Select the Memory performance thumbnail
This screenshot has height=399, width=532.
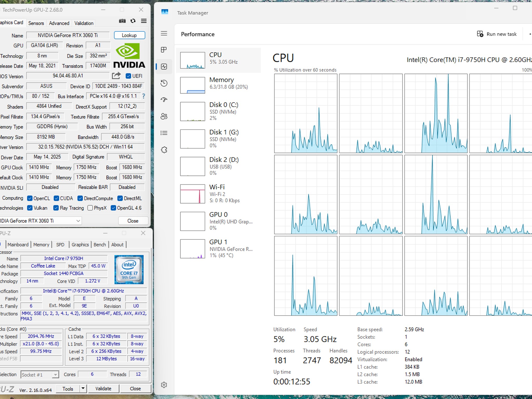click(x=218, y=85)
